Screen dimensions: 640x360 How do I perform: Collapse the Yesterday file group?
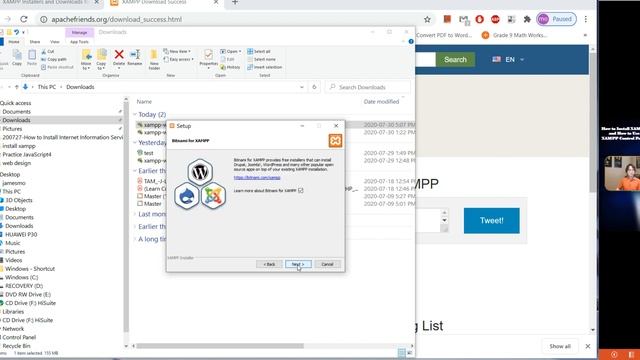135,143
